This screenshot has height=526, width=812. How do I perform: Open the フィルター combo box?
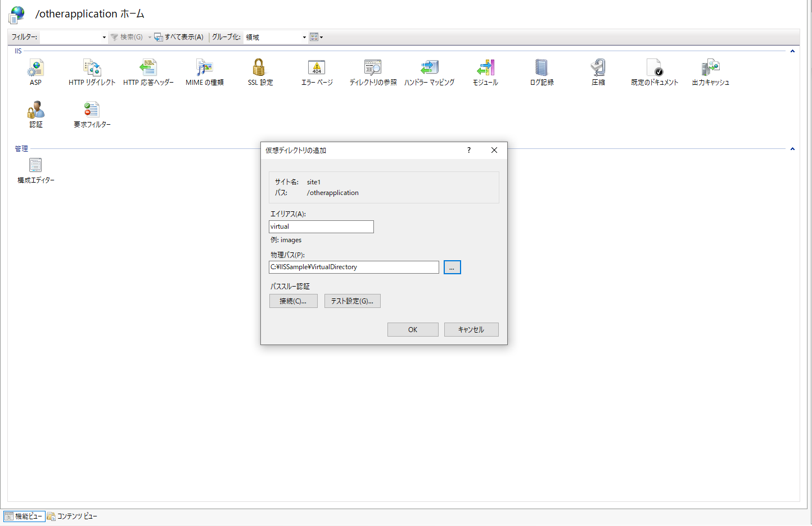click(x=74, y=37)
